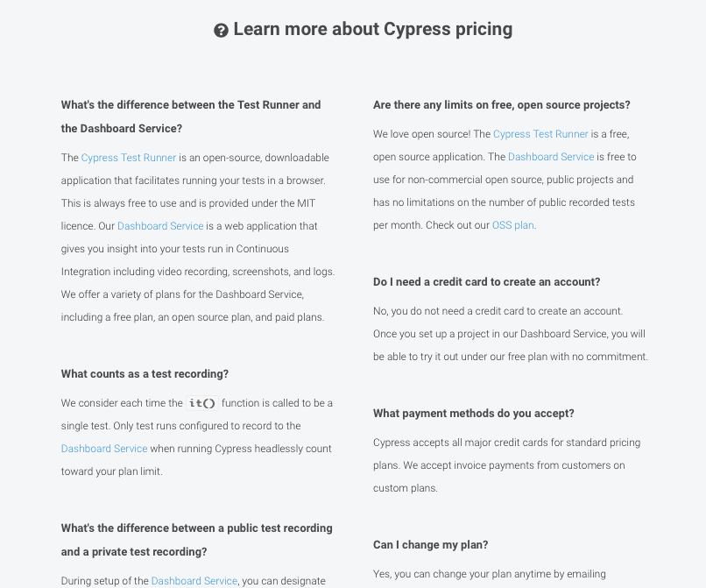
Task: Click Test Runner versus Dashboard Service question heading
Action: coord(191,117)
